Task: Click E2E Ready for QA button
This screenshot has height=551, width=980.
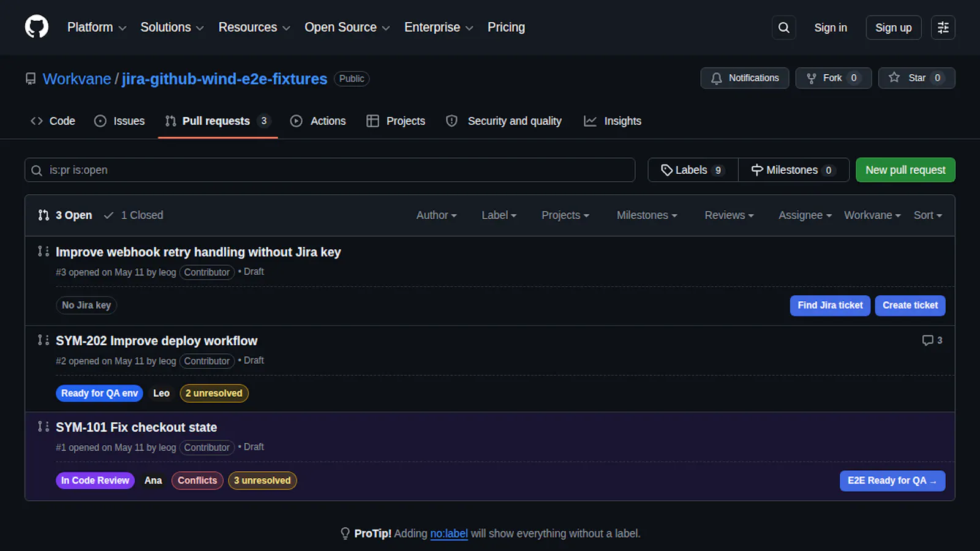Action: tap(892, 481)
